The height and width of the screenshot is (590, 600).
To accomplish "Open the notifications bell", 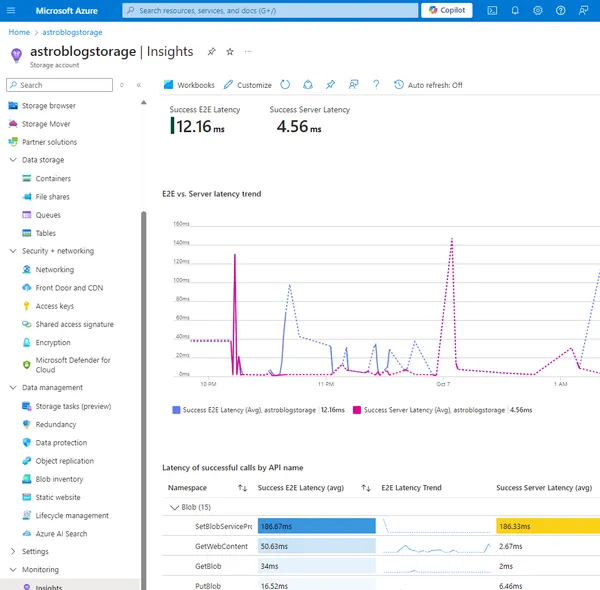I will 515,10.
